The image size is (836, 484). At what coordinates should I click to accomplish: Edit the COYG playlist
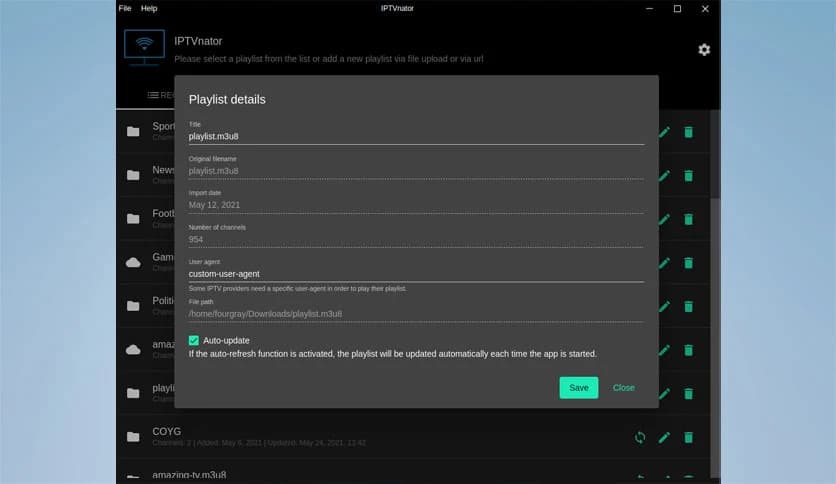[664, 438]
